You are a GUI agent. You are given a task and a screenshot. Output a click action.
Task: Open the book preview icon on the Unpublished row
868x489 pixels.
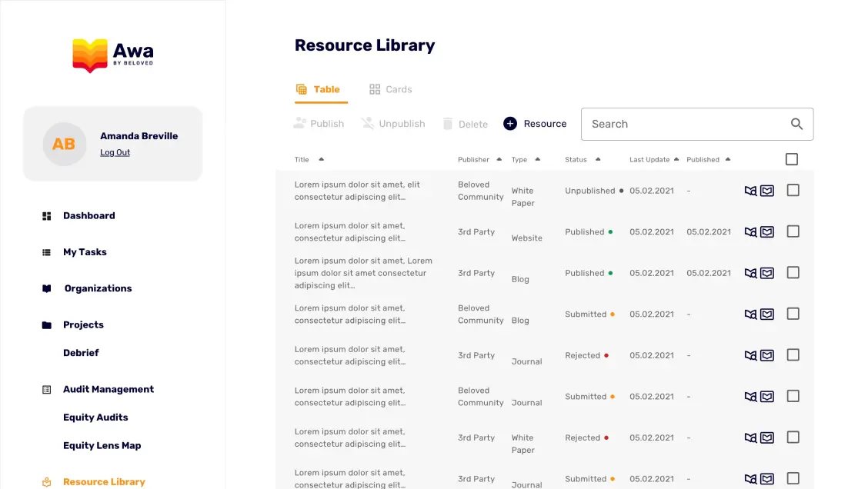[750, 190]
